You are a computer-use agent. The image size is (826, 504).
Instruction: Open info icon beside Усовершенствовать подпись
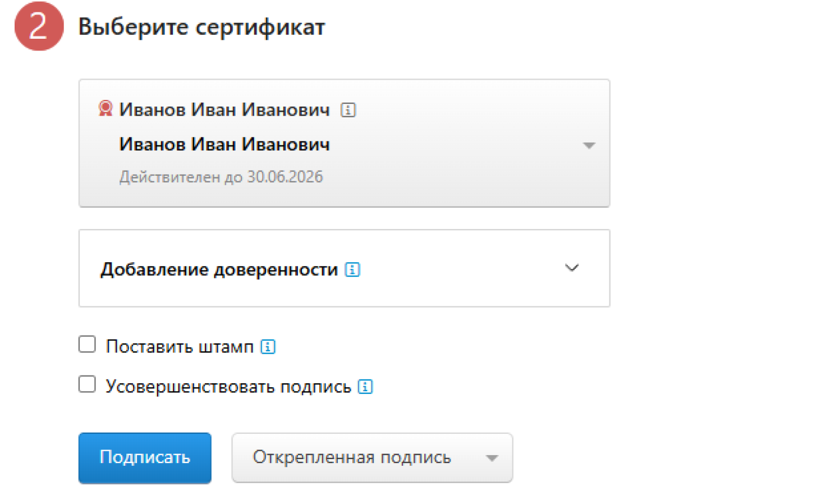[x=365, y=387]
